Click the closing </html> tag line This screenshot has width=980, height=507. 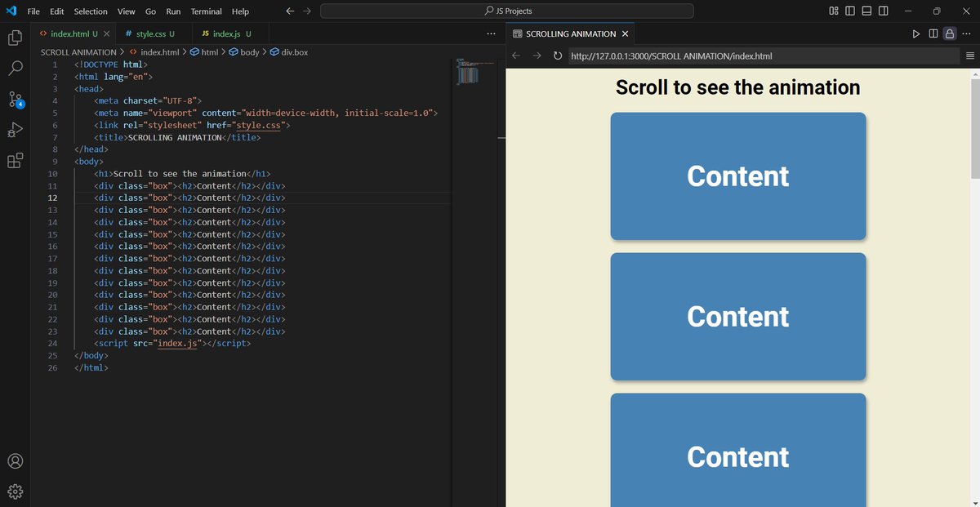click(91, 367)
